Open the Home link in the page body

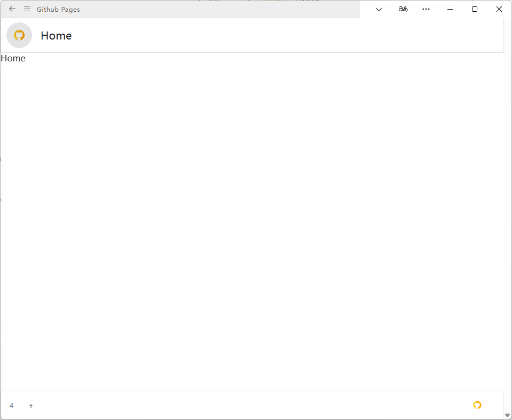[13, 58]
